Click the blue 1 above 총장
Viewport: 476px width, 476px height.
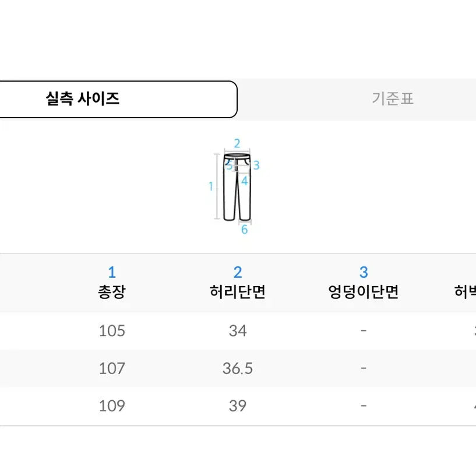112,272
